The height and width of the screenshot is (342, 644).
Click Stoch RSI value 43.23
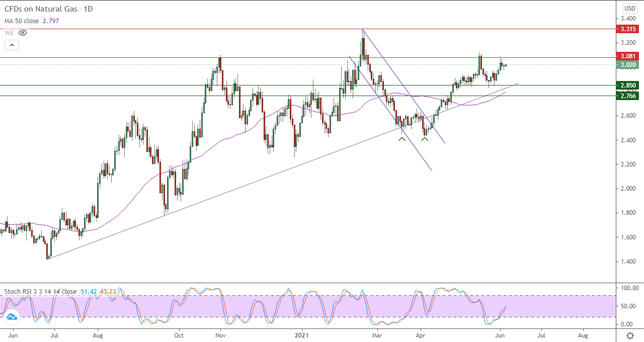(x=109, y=291)
